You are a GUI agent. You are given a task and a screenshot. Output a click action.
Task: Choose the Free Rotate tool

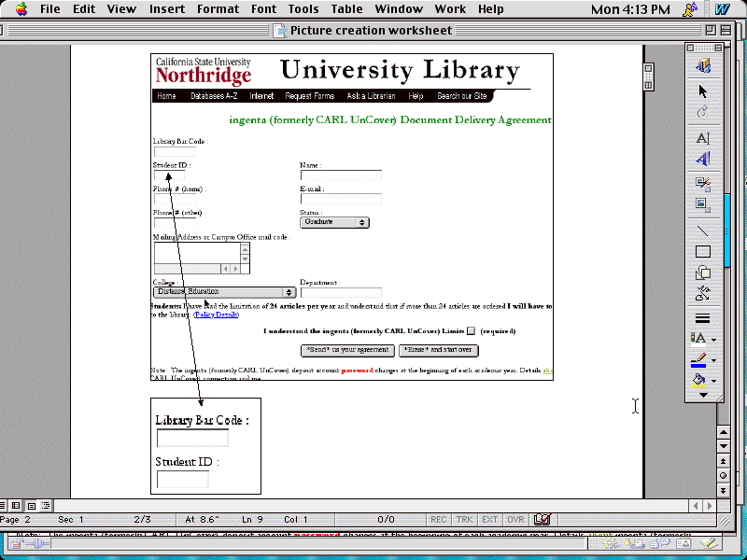pyautogui.click(x=703, y=112)
